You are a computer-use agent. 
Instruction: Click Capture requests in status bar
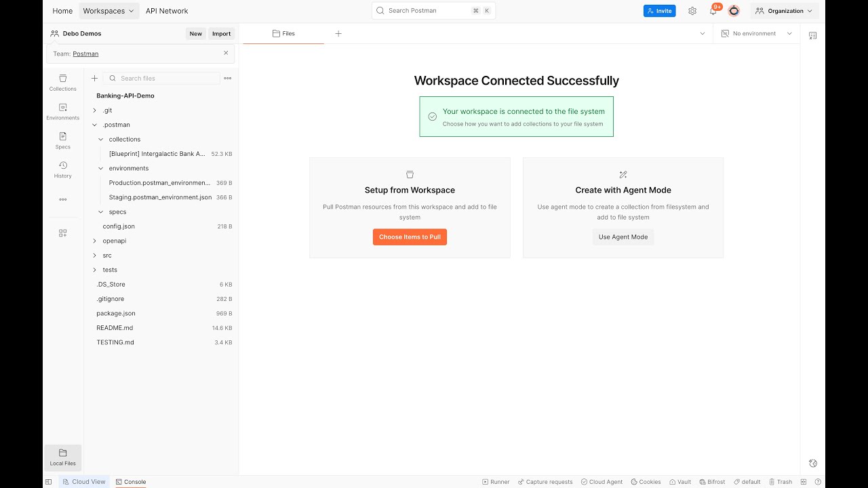click(x=545, y=482)
